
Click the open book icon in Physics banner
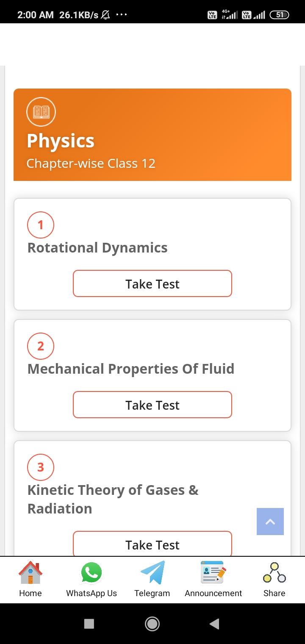pyautogui.click(x=41, y=112)
